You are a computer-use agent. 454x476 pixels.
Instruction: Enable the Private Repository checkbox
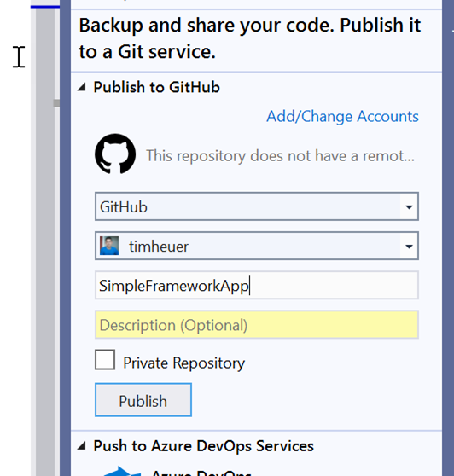(x=105, y=360)
